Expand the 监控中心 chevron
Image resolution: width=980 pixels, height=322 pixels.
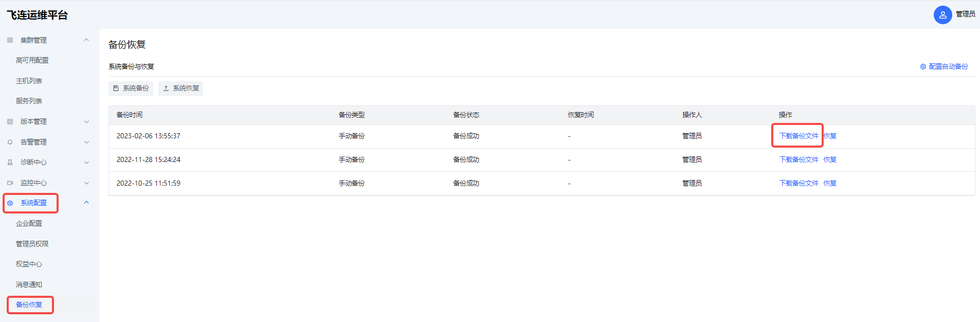click(x=86, y=183)
